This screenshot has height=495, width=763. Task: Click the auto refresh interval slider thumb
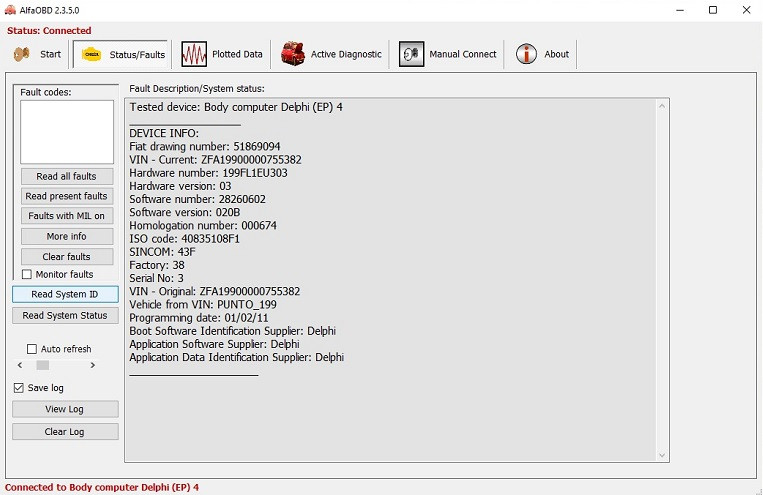[x=42, y=366]
